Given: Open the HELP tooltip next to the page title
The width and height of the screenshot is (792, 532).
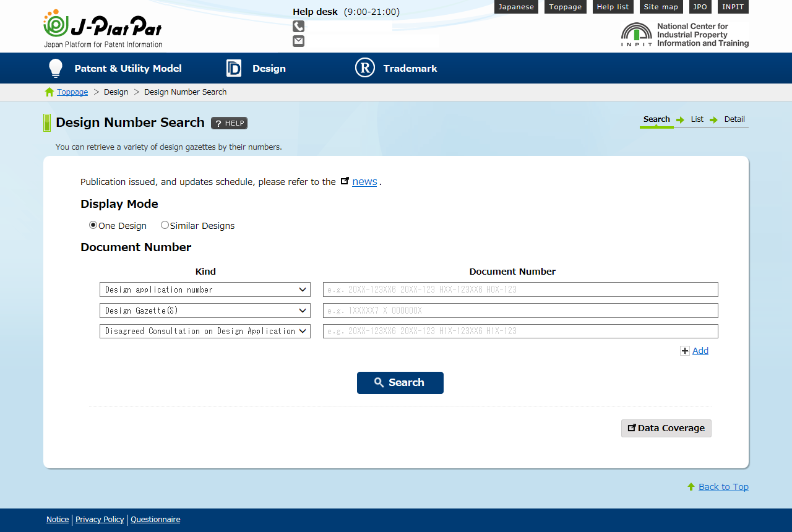Looking at the screenshot, I should tap(229, 123).
